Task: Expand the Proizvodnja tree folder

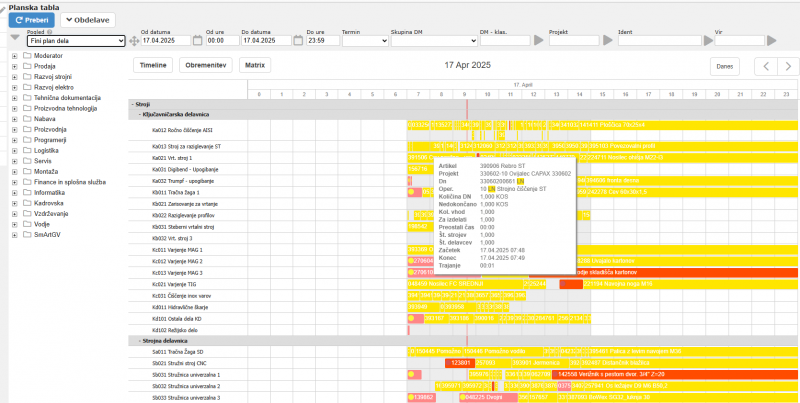Action: point(14,128)
